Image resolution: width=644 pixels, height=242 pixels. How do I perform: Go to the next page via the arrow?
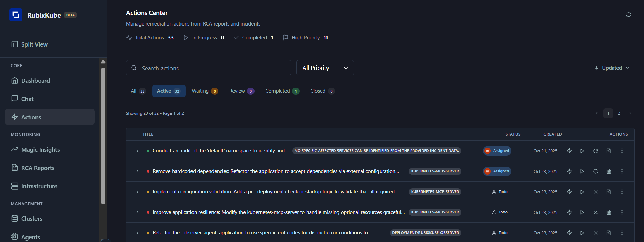(x=630, y=113)
